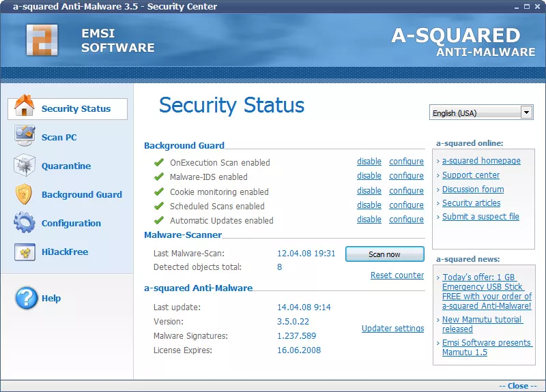This screenshot has height=392, width=546.
Task: Expand the English (USA) language dropdown arrow
Action: (x=526, y=112)
